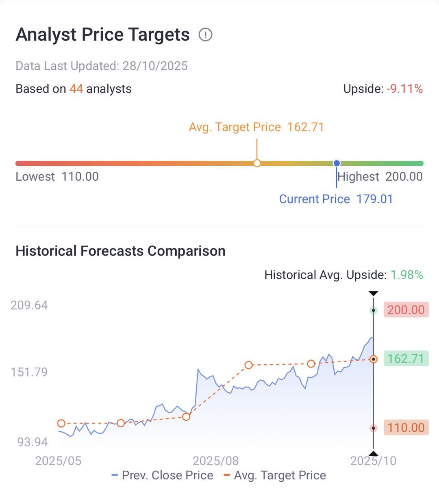Toggle the Prev. Close Price legend item

pyautogui.click(x=163, y=475)
